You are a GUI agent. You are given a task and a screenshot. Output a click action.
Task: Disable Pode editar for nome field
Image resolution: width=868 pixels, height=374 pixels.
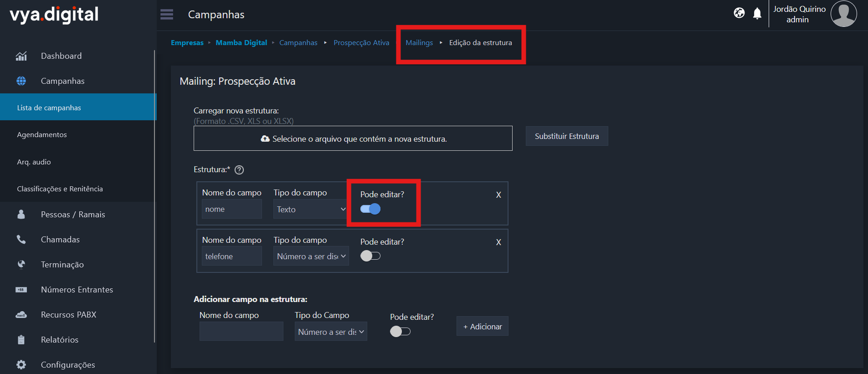click(x=370, y=209)
